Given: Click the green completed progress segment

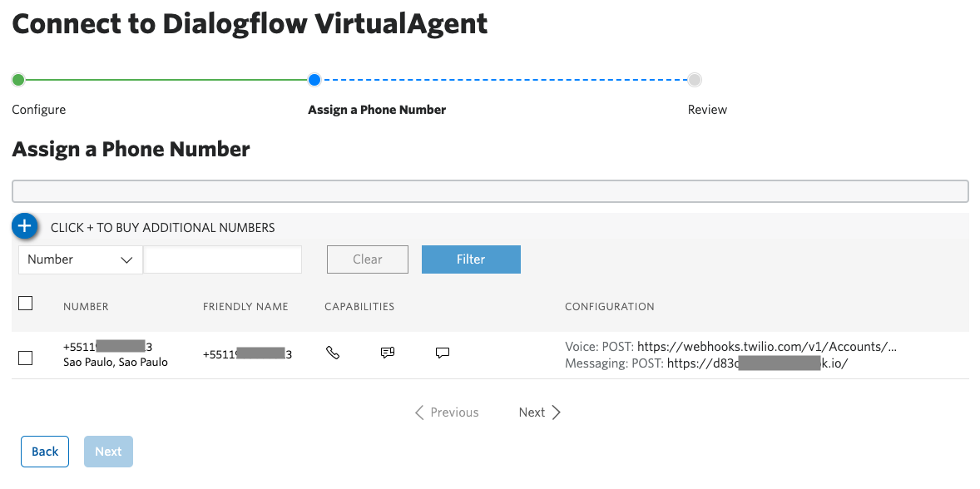Looking at the screenshot, I should [x=166, y=79].
